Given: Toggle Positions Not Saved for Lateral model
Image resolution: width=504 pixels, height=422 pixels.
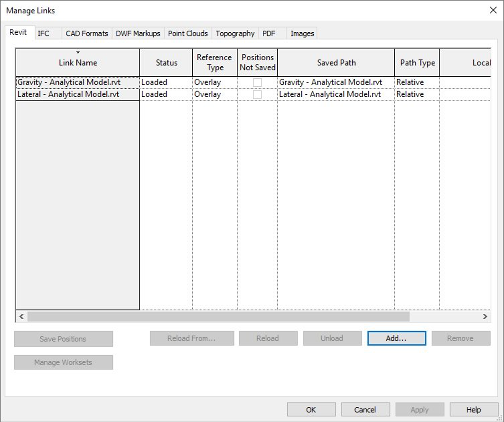Looking at the screenshot, I should tap(257, 94).
